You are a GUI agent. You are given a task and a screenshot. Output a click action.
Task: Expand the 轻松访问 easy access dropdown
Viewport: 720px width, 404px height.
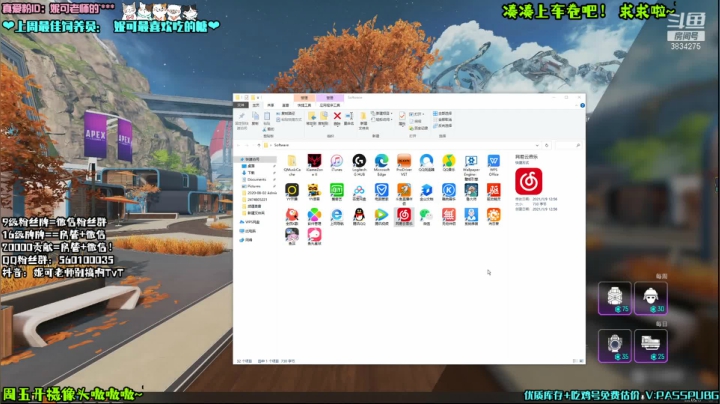pos(382,119)
